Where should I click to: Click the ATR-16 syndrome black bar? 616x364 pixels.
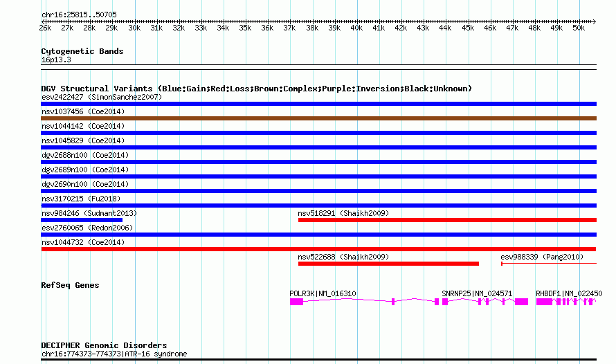point(318,359)
